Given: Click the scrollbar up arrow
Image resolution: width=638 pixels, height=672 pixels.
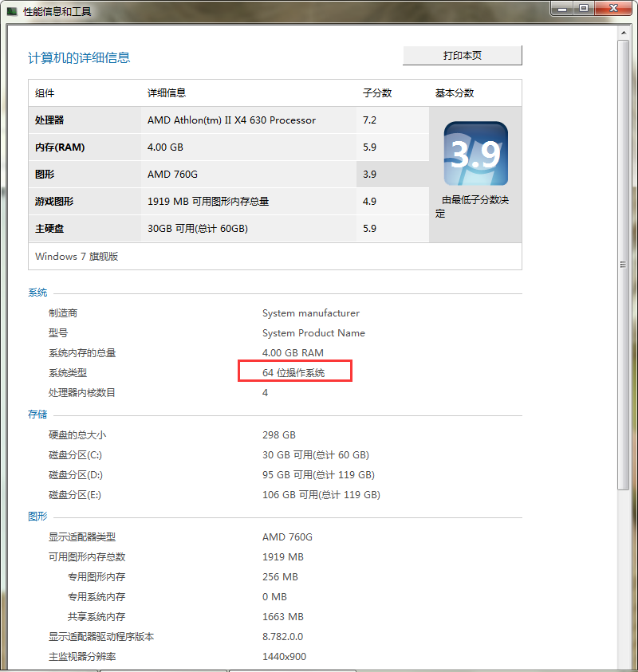Looking at the screenshot, I should (x=624, y=33).
